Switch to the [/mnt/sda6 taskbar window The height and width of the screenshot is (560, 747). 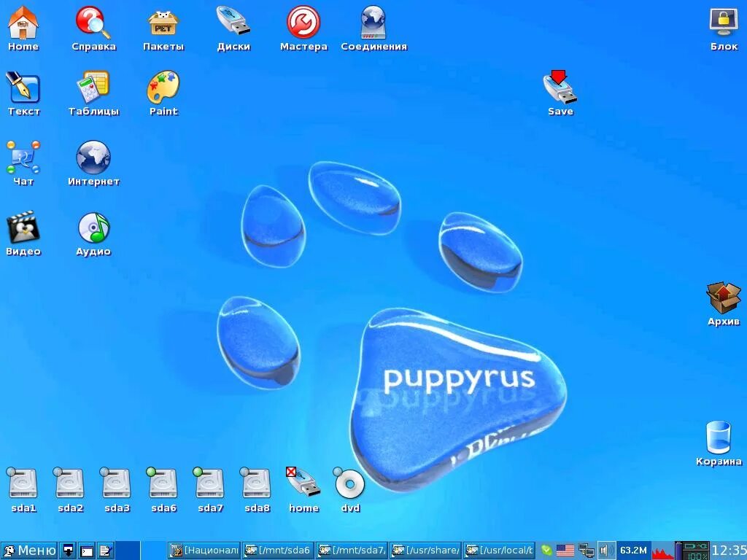coord(278,551)
